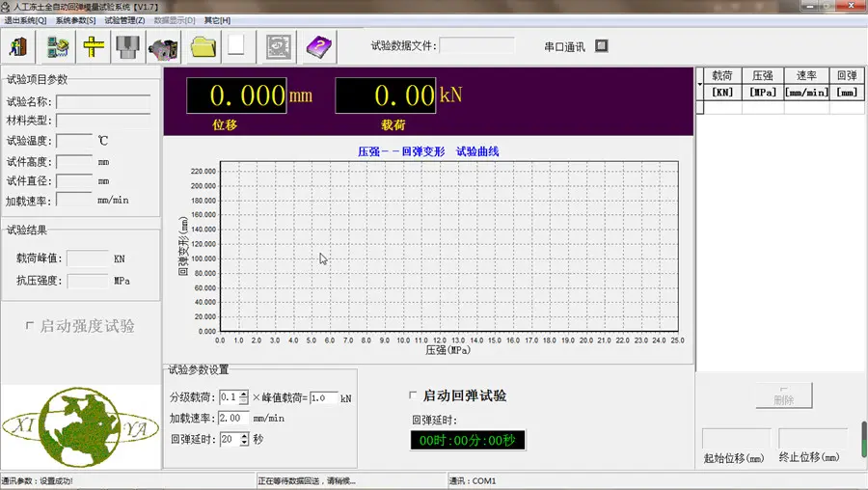Click the 速率 [mm/min] column header

point(806,84)
